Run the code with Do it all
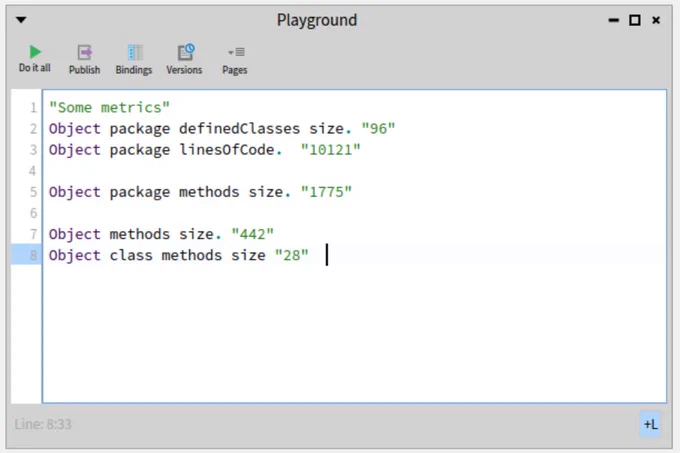 (35, 59)
